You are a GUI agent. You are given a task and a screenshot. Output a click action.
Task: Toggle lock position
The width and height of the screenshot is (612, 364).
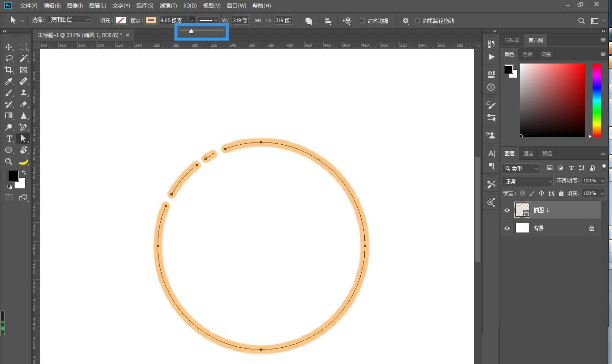[541, 193]
